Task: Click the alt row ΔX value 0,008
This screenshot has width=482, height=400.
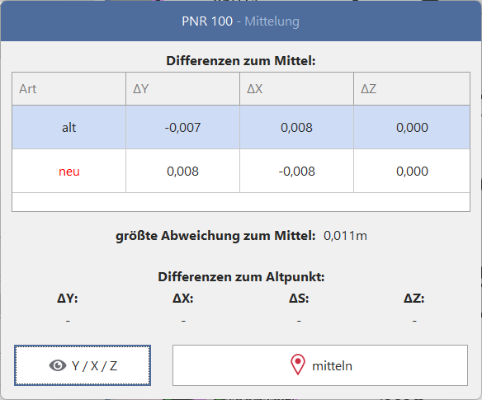Action: 296,128
